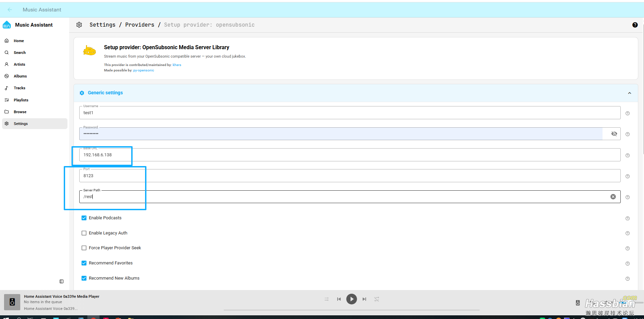Screen dimensions: 644x319
Task: Skip to the next track
Action: coord(364,299)
